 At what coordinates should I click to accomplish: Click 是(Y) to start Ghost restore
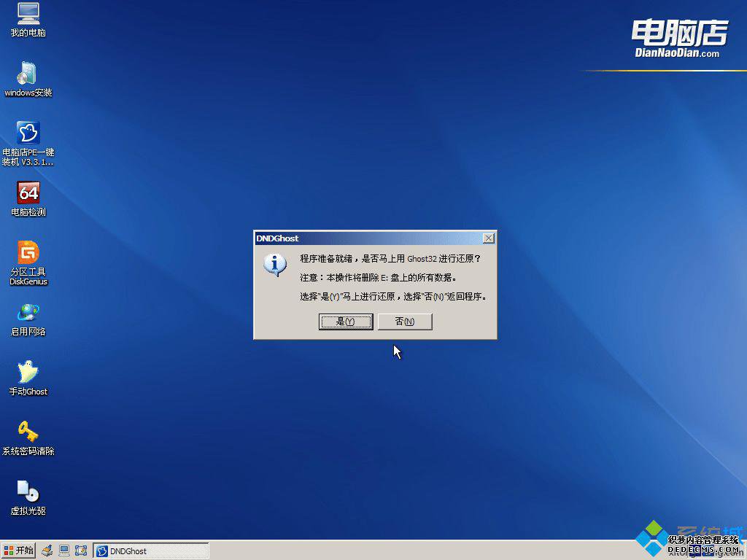click(x=345, y=322)
